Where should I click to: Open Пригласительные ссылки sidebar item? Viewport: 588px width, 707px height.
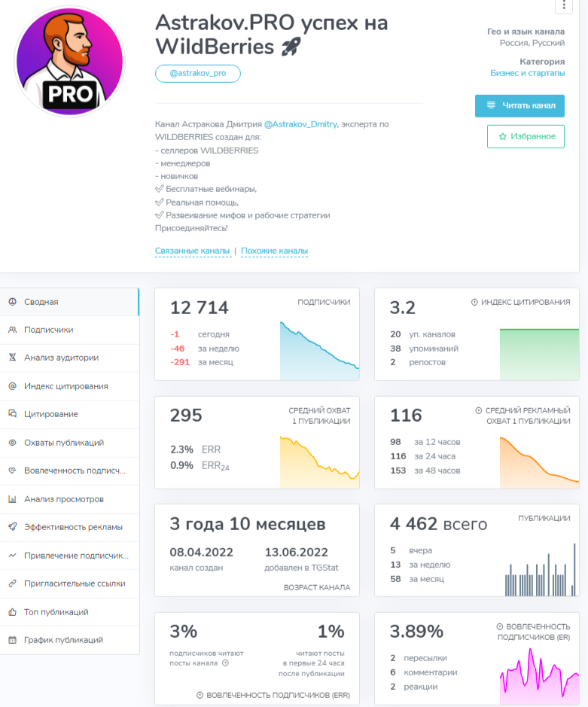[x=69, y=583]
